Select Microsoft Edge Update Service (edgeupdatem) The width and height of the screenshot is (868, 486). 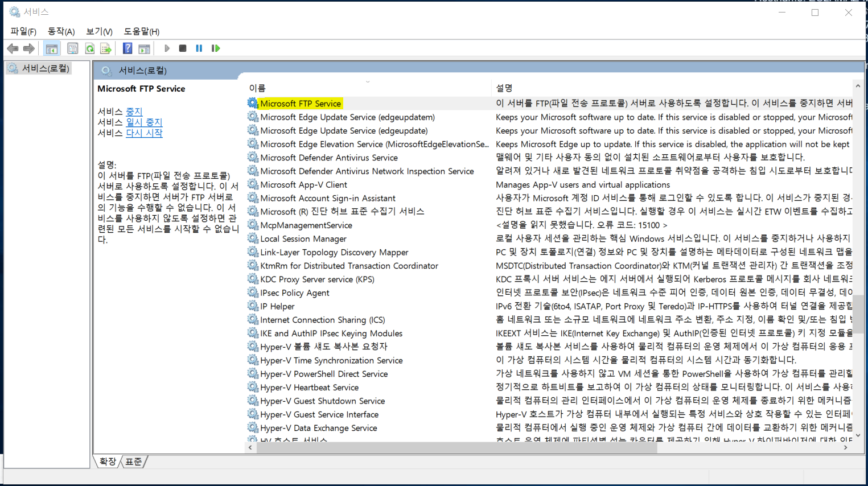(x=347, y=117)
